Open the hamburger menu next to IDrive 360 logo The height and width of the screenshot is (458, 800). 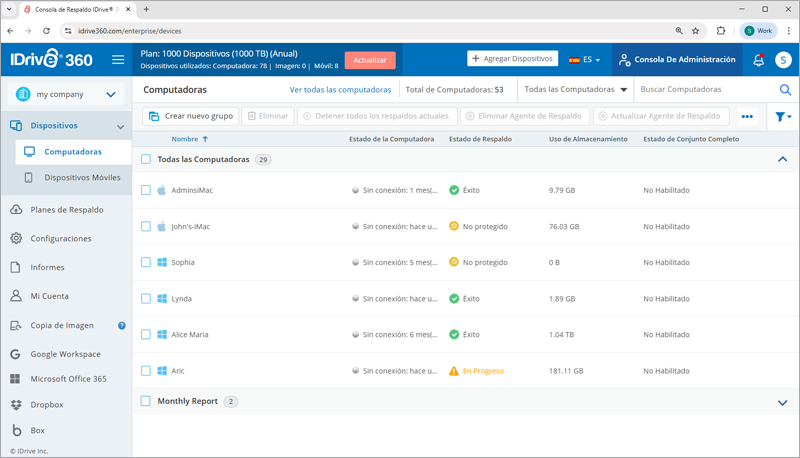tap(118, 60)
